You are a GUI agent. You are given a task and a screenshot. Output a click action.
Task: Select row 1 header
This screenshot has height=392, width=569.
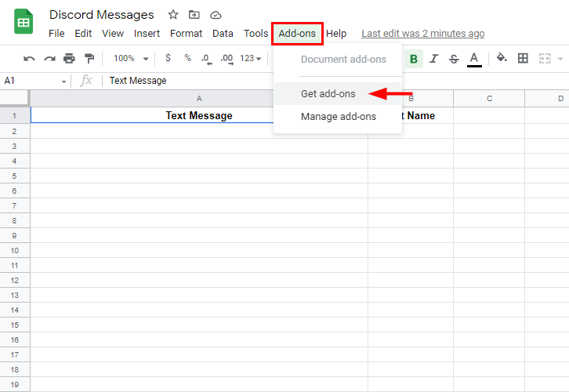pos(15,116)
